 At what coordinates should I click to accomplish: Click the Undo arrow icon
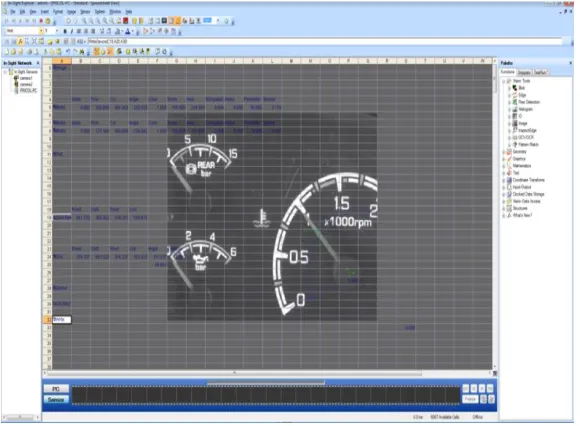pyautogui.click(x=68, y=51)
